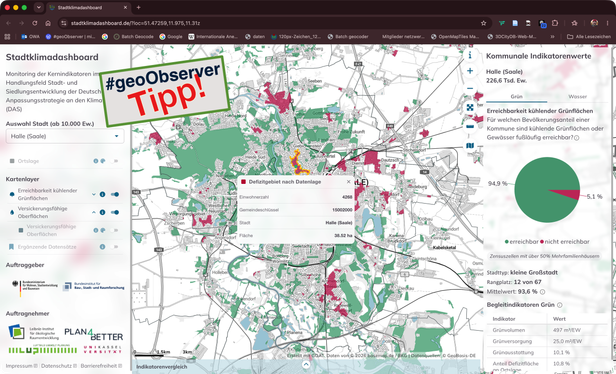This screenshot has height=374, width=616.
Task: Activate the map measure ruler tool
Action: tap(470, 126)
